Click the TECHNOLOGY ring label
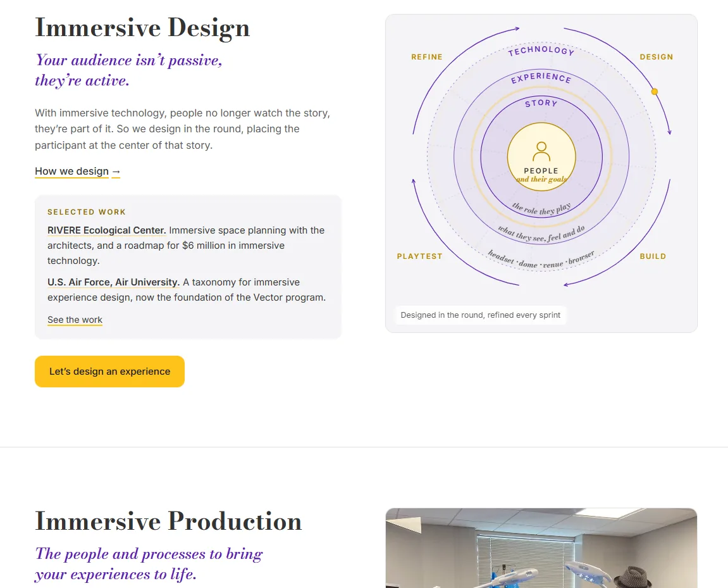Image resolution: width=728 pixels, height=588 pixels. [541, 51]
